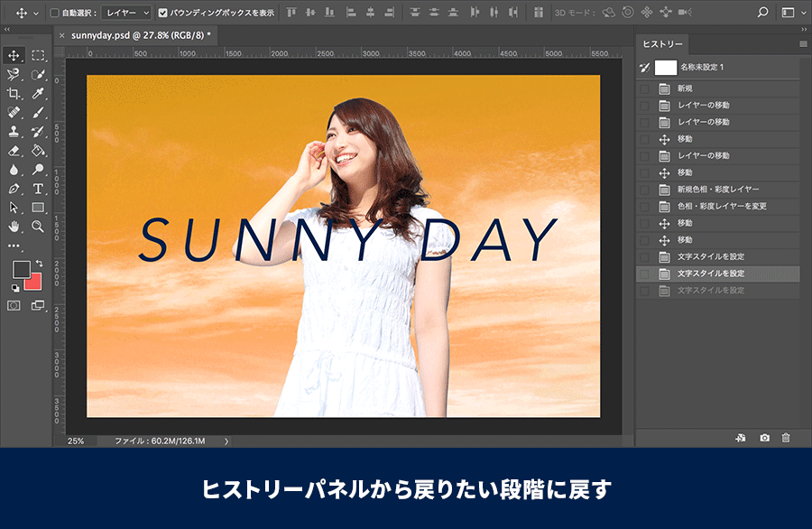Enable the 自動選択 checkbox
The image size is (812, 529).
click(55, 14)
